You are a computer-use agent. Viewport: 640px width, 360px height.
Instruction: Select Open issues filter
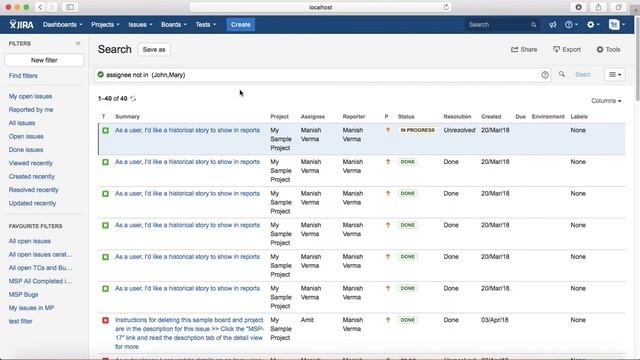click(26, 136)
